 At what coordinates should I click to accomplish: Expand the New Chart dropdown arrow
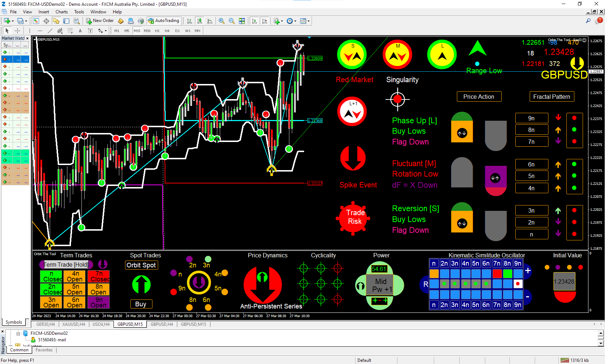(13, 21)
